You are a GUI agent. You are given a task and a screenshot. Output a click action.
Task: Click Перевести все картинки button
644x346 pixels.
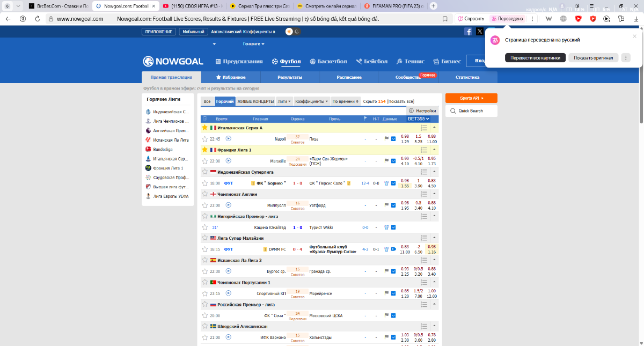[535, 58]
